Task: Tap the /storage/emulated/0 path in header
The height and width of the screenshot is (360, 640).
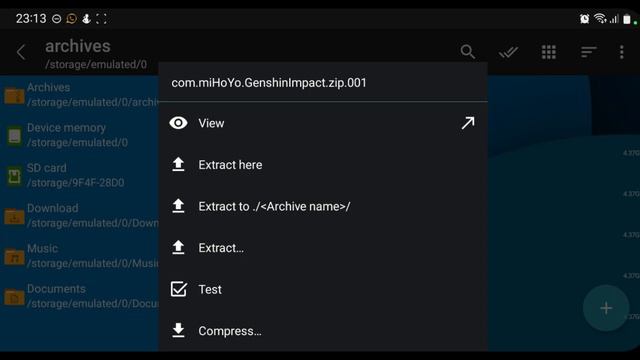Action: coord(96,64)
